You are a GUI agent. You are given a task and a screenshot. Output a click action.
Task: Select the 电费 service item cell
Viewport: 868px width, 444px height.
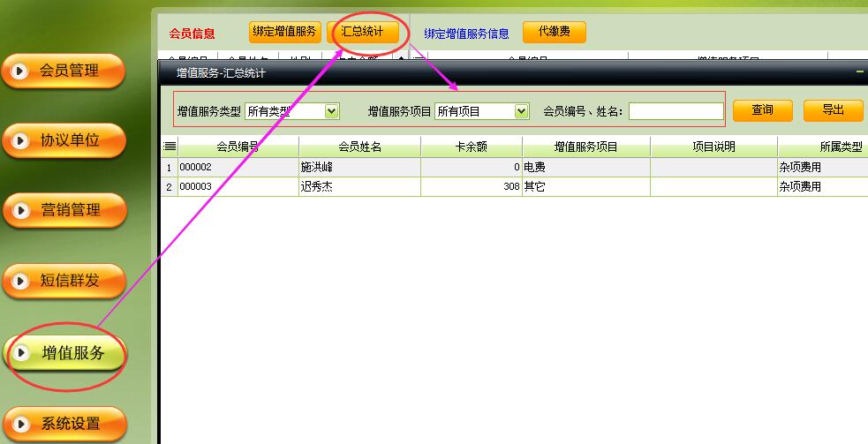(x=585, y=167)
